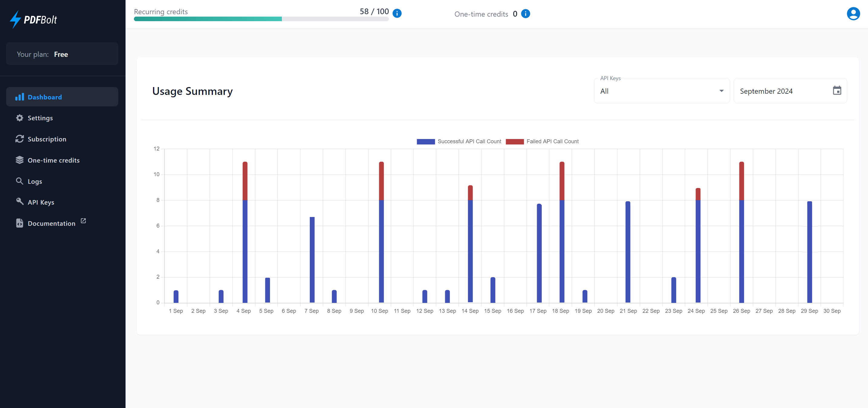
Task: Click the 23 Sep bar
Action: point(674,290)
